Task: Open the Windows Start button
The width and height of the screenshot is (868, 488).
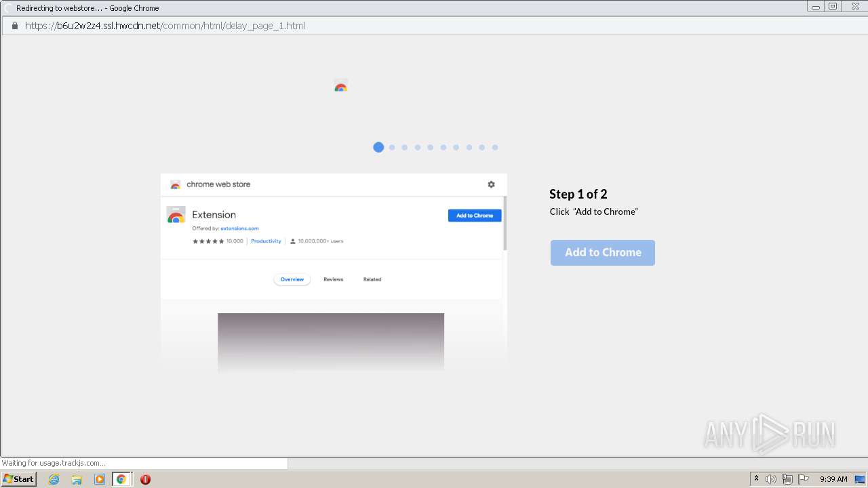Action: coord(18,479)
